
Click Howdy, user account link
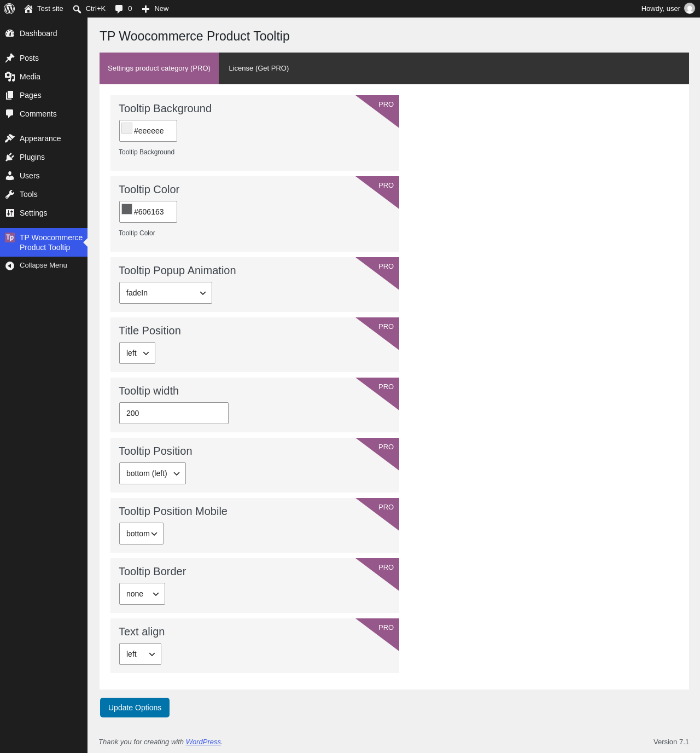coord(668,9)
